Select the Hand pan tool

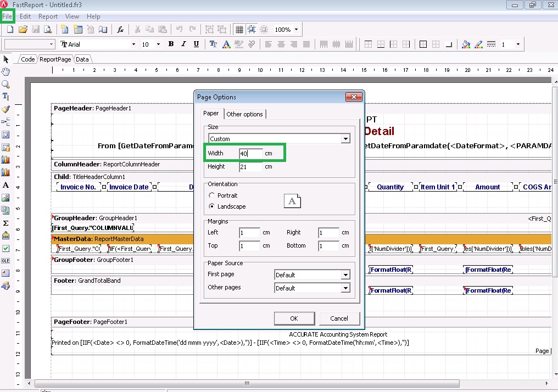pyautogui.click(x=6, y=72)
